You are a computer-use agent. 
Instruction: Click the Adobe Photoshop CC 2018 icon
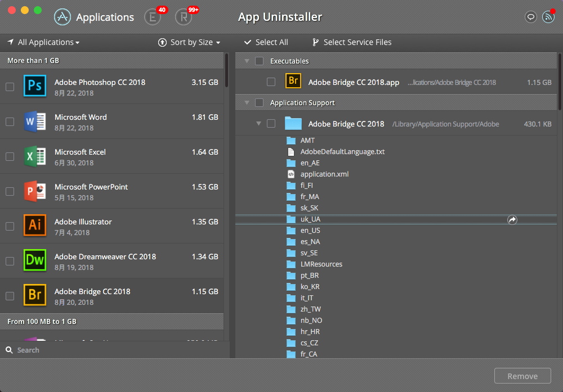coord(35,86)
